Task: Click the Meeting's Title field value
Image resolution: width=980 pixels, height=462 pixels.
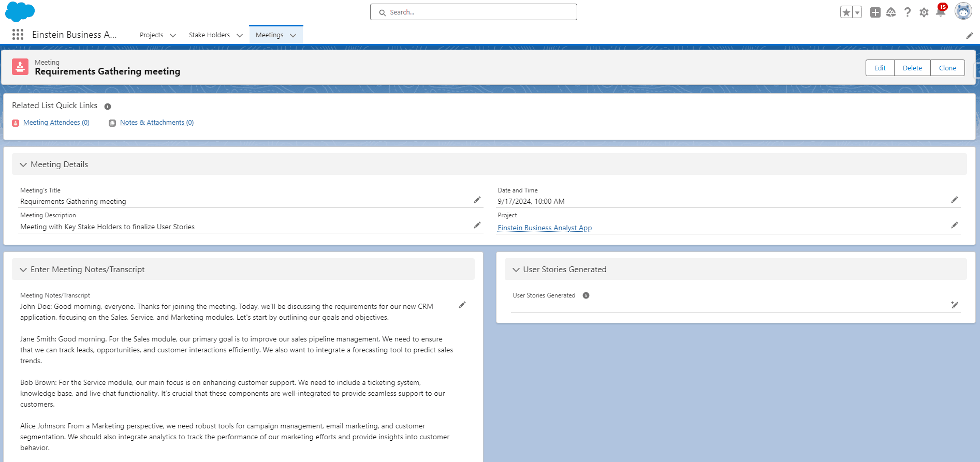Action: [73, 201]
